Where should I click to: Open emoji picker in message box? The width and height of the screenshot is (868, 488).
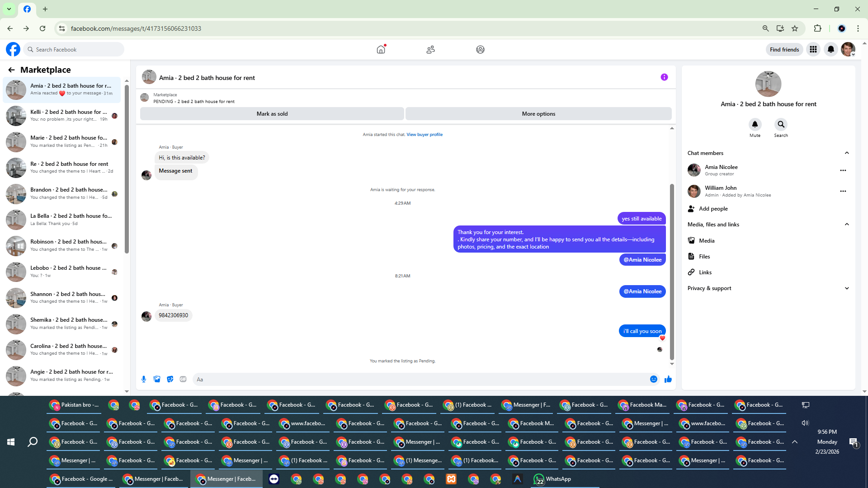point(653,380)
